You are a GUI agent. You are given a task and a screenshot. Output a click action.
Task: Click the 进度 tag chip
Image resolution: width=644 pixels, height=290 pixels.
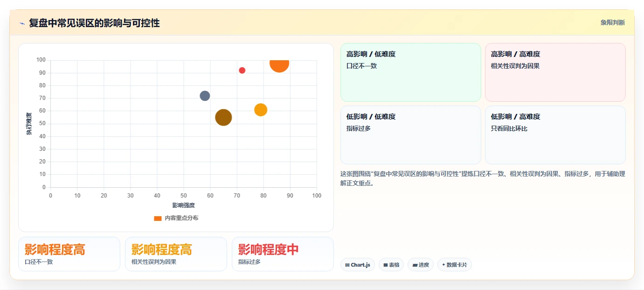pos(421,265)
